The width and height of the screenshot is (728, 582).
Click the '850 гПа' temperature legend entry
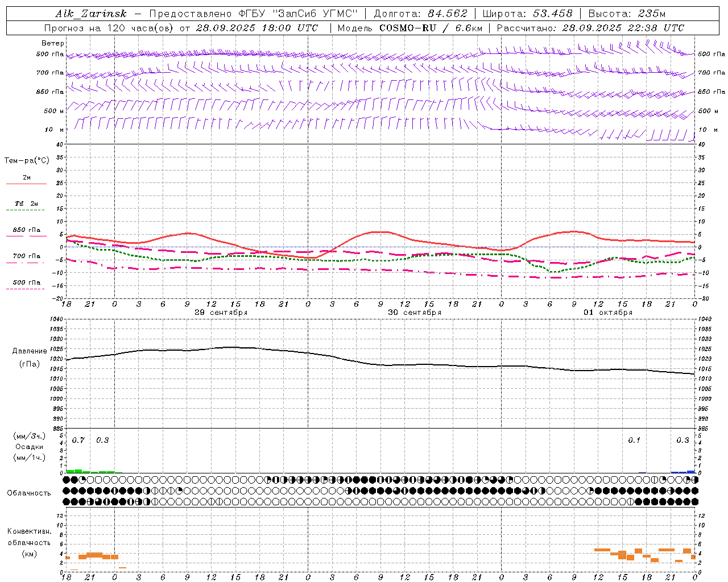(27, 230)
